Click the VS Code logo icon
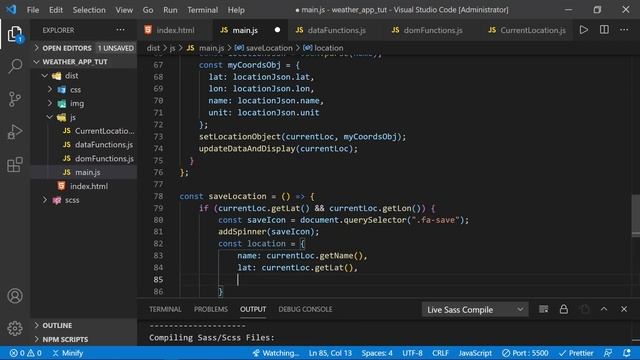 11,9
